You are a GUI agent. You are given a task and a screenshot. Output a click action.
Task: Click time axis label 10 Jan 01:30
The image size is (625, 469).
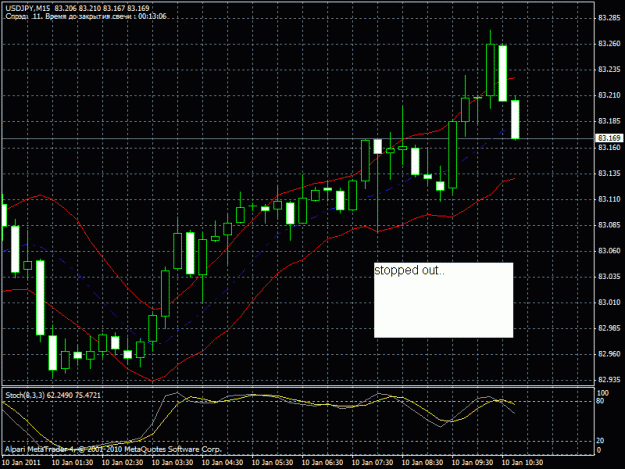[x=73, y=463]
